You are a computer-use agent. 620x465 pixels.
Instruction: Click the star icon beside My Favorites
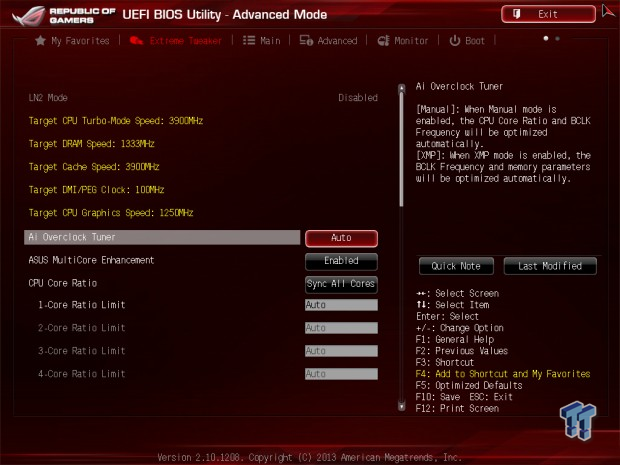pyautogui.click(x=40, y=40)
